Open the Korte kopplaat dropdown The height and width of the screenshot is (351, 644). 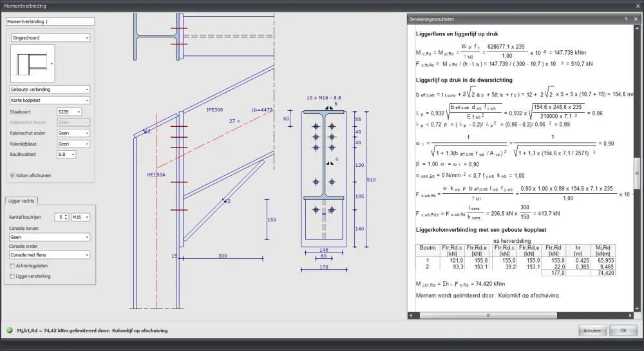click(x=50, y=100)
